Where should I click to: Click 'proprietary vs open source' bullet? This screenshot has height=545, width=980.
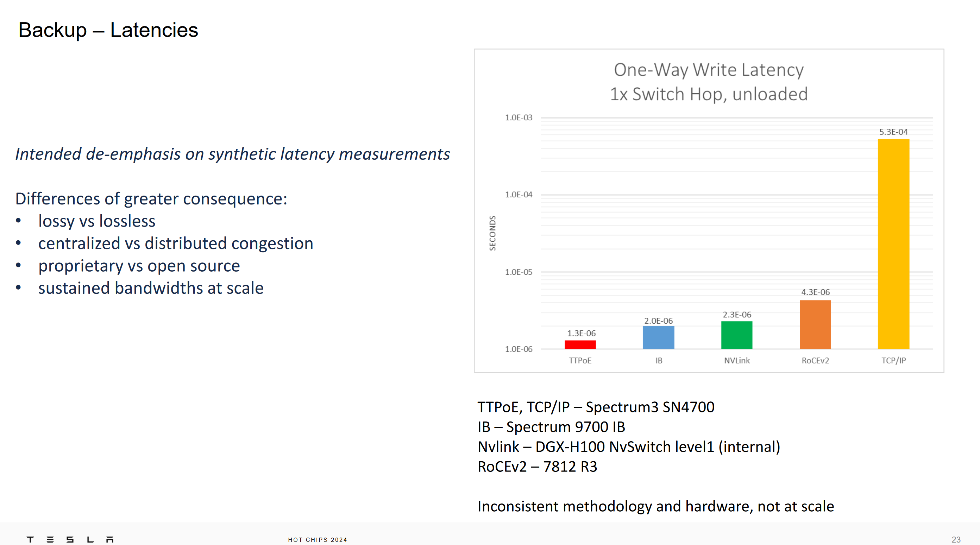click(139, 266)
